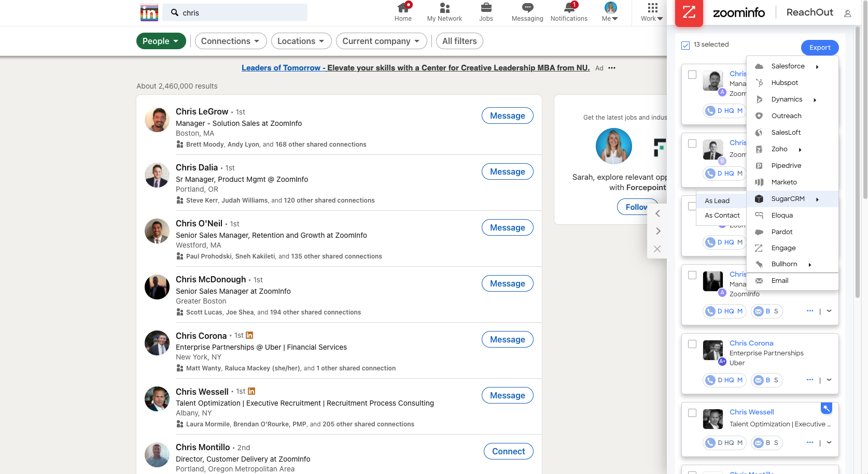Open My Network icon

pyautogui.click(x=444, y=8)
